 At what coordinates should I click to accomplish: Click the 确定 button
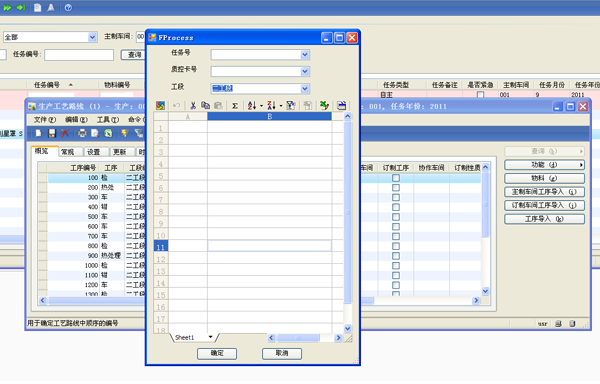point(217,353)
